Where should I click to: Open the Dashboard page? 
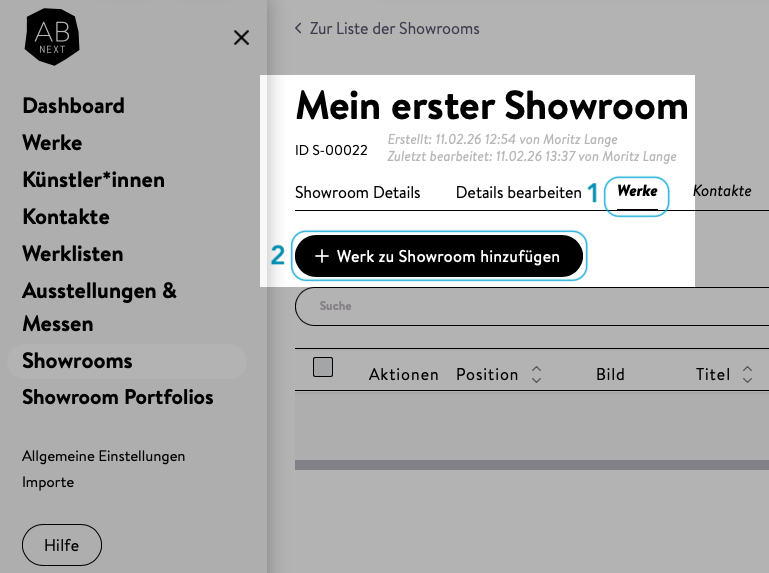coord(73,106)
